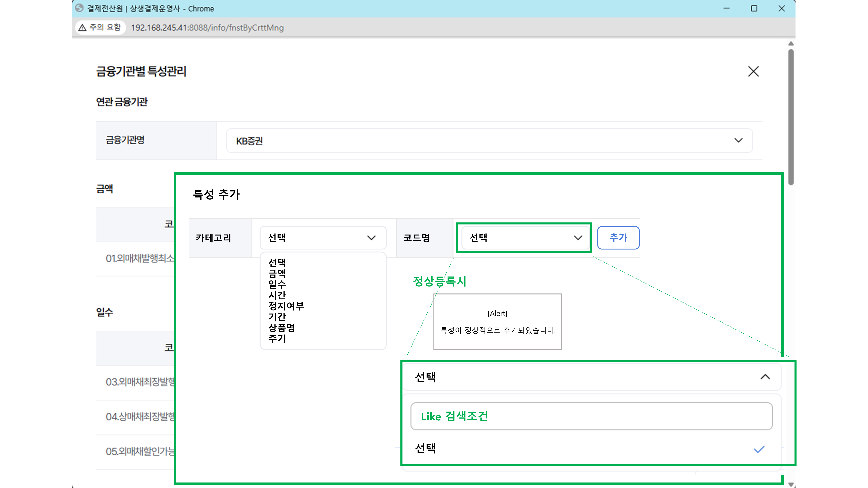This screenshot has width=868, height=488.
Task: Choose 선택 in the category list
Action: 277,262
